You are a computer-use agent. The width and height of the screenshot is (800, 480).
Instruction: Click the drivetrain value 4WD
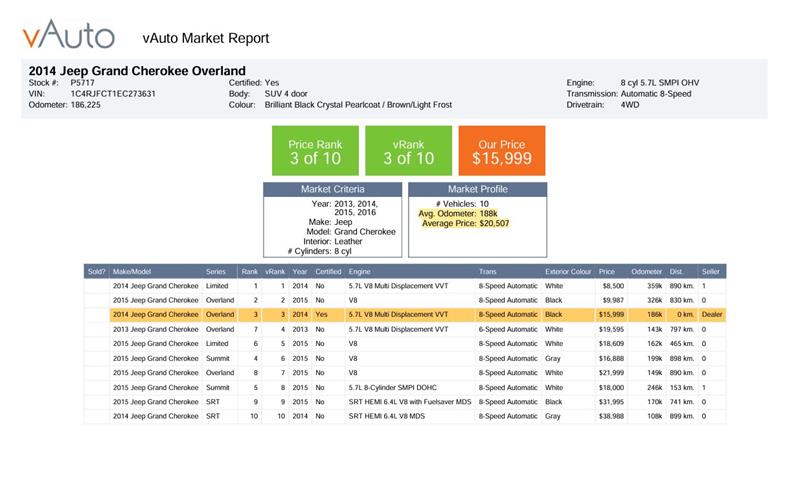(630, 105)
